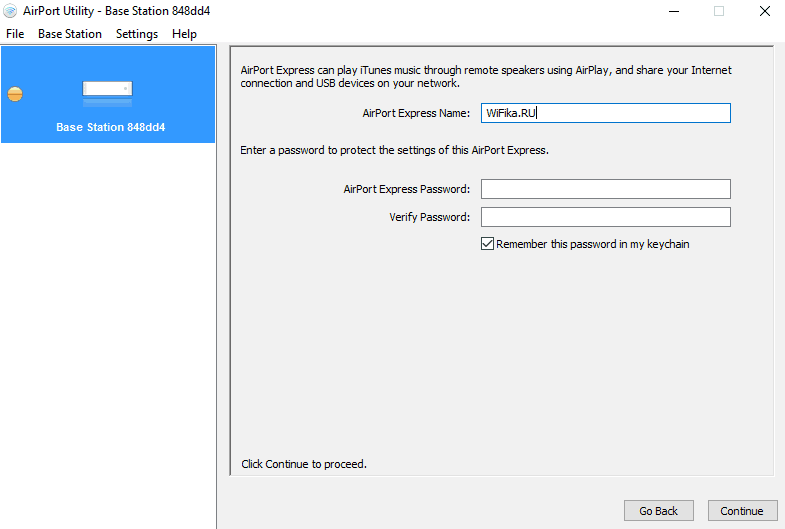Image resolution: width=785 pixels, height=529 pixels.
Task: Click the 'AirPort Express Name:' label
Action: point(416,113)
